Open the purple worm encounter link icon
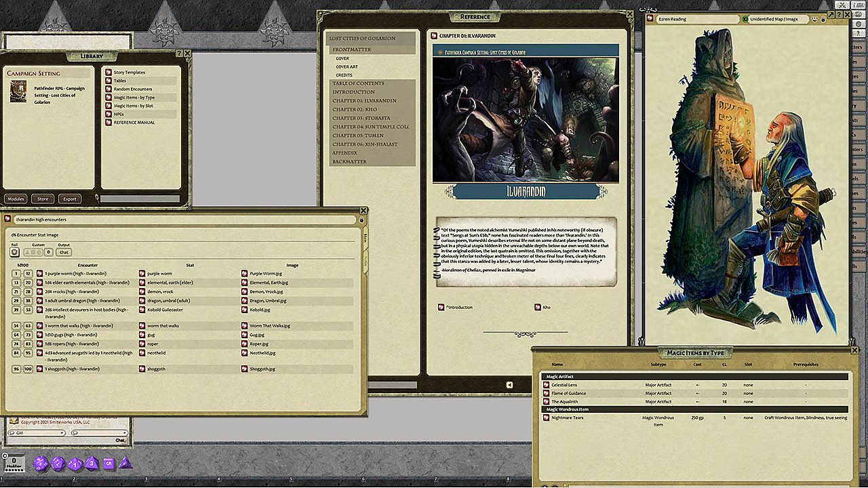 click(40, 274)
